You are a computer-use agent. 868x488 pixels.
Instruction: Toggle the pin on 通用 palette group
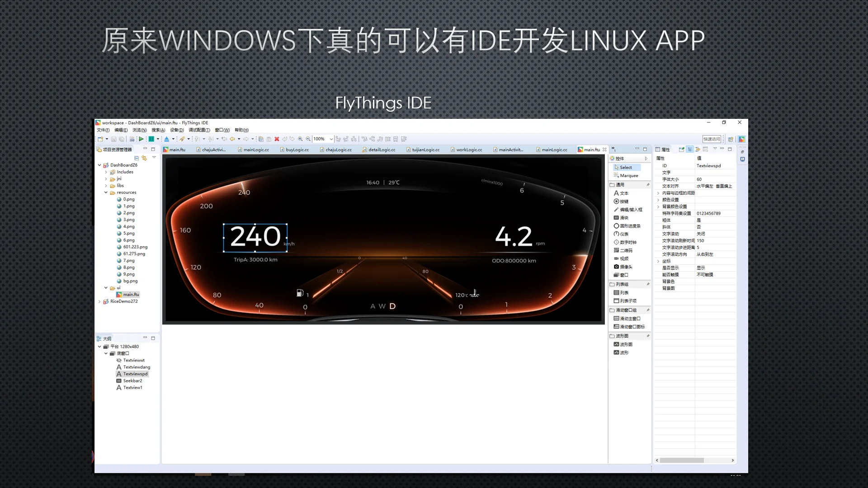(648, 185)
